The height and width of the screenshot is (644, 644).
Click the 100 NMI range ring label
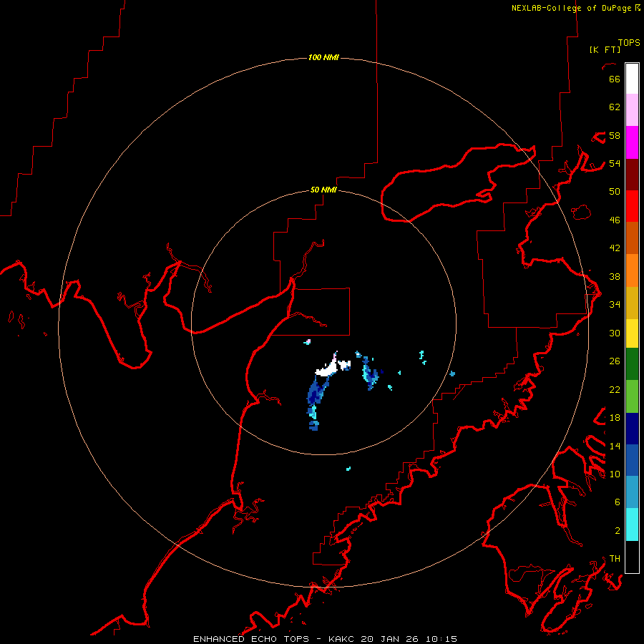(x=323, y=57)
